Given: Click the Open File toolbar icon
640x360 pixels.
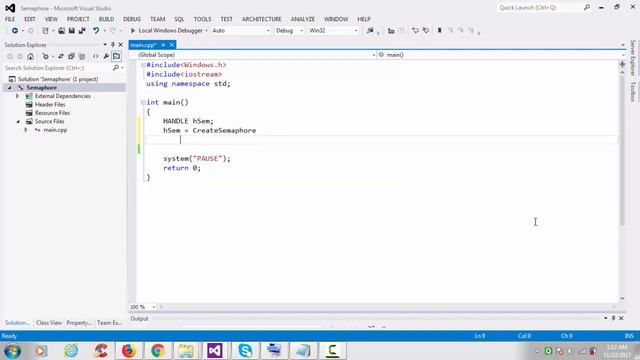Looking at the screenshot, I should pos(61,31).
